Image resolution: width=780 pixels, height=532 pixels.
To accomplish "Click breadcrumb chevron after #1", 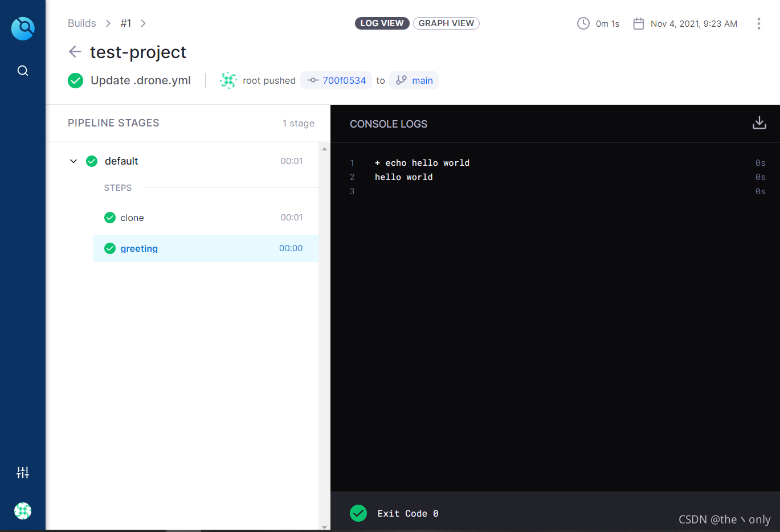I will click(x=143, y=23).
